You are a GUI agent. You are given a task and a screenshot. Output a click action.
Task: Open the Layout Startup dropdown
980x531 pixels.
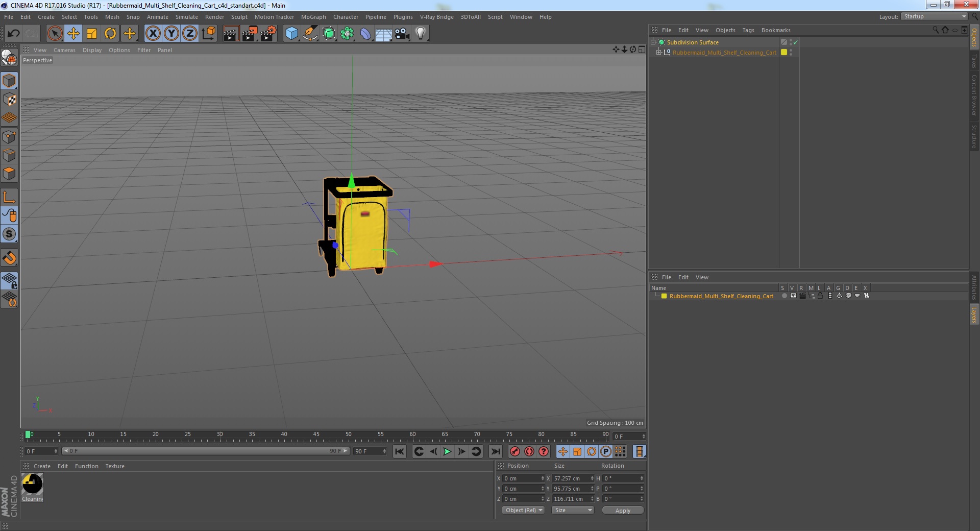935,16
